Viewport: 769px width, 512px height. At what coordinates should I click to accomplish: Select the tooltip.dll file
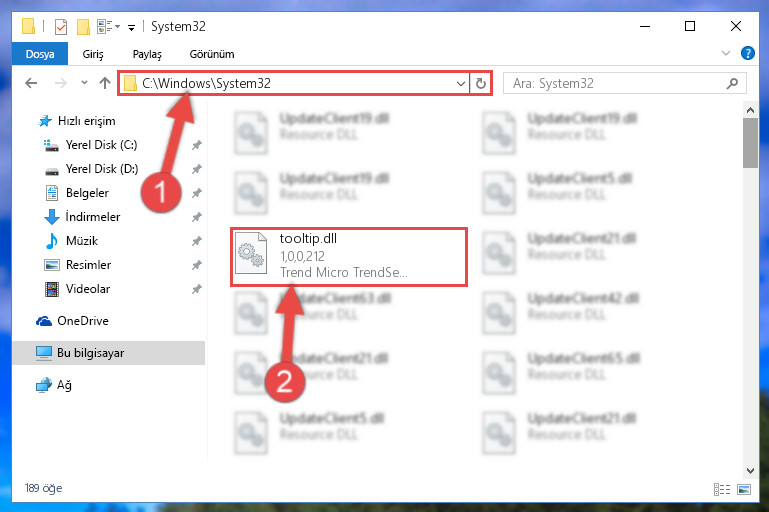click(x=349, y=256)
